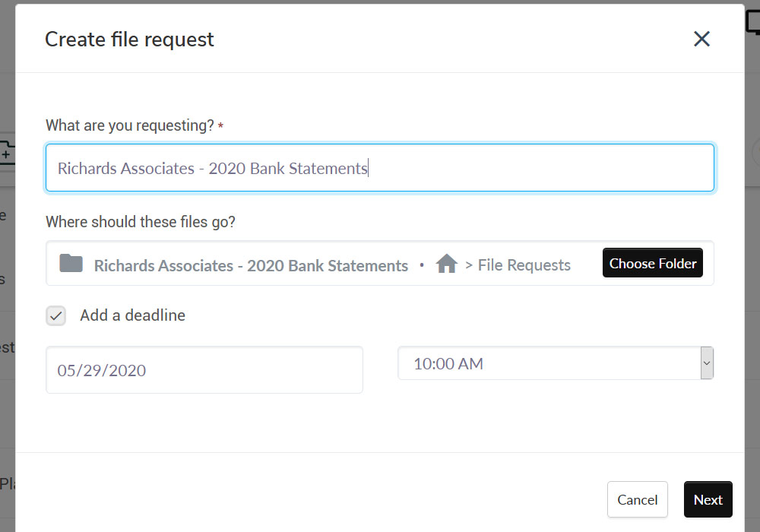Close the Create file request dialog
The height and width of the screenshot is (532, 760).
(x=701, y=40)
